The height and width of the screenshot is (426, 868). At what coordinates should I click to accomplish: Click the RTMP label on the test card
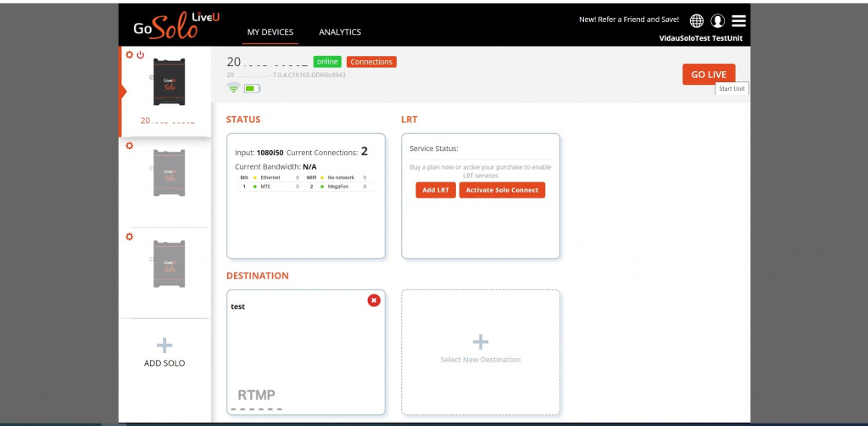point(256,395)
